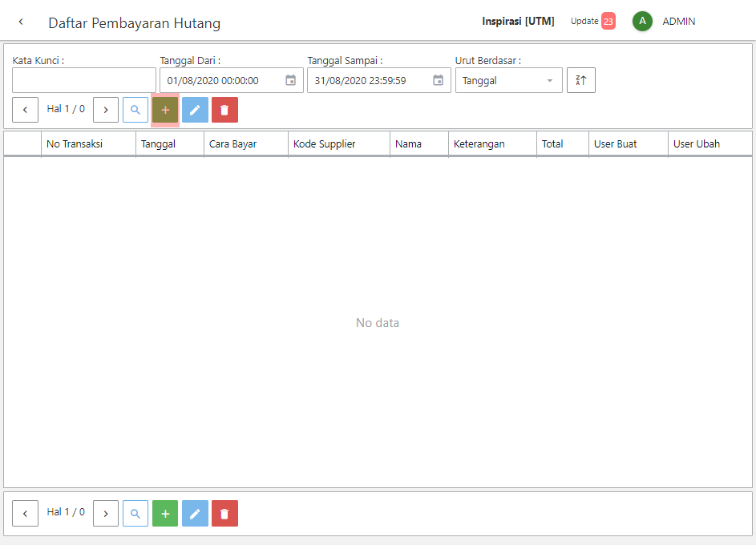756x545 pixels.
Task: Click the bottom blue edit pencil button
Action: pyautogui.click(x=195, y=514)
